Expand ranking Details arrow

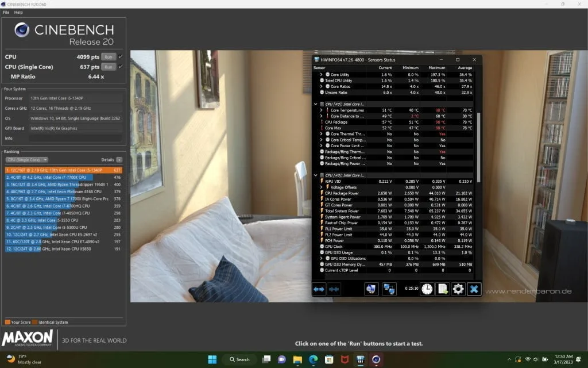119,160
